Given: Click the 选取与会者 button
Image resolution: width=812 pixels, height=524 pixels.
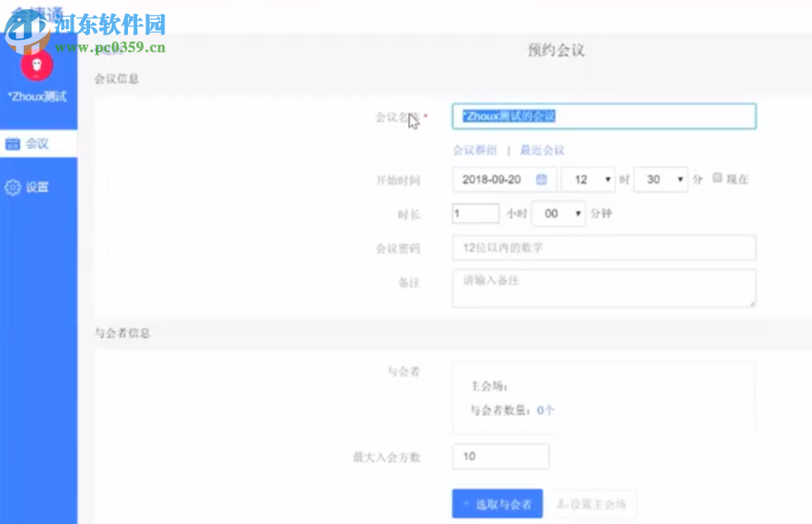Looking at the screenshot, I should click(x=497, y=504).
